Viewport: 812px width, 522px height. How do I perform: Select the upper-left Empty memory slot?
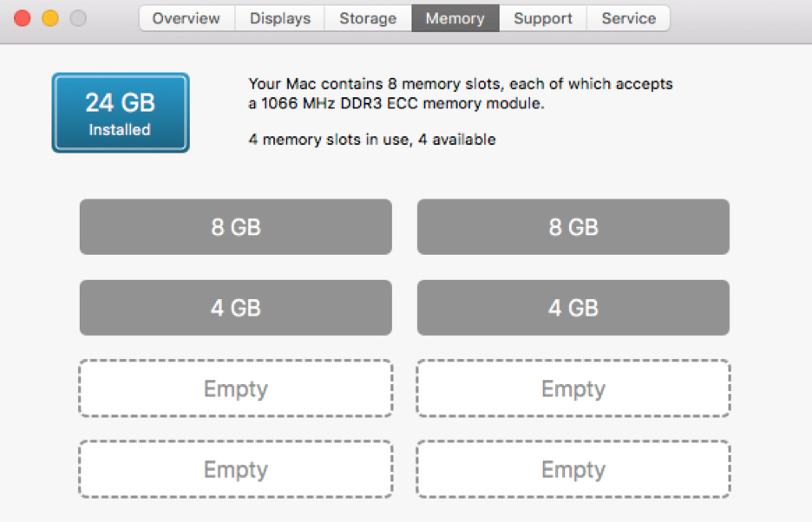point(236,388)
